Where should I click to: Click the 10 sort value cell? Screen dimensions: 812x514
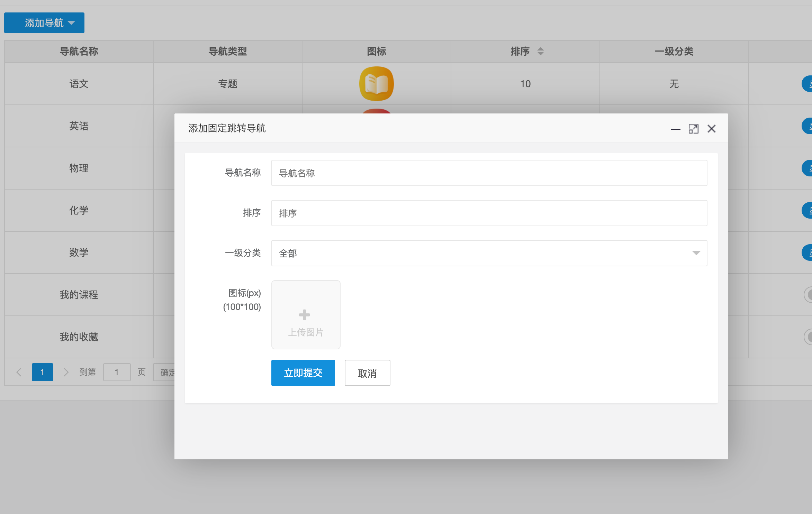pyautogui.click(x=525, y=84)
